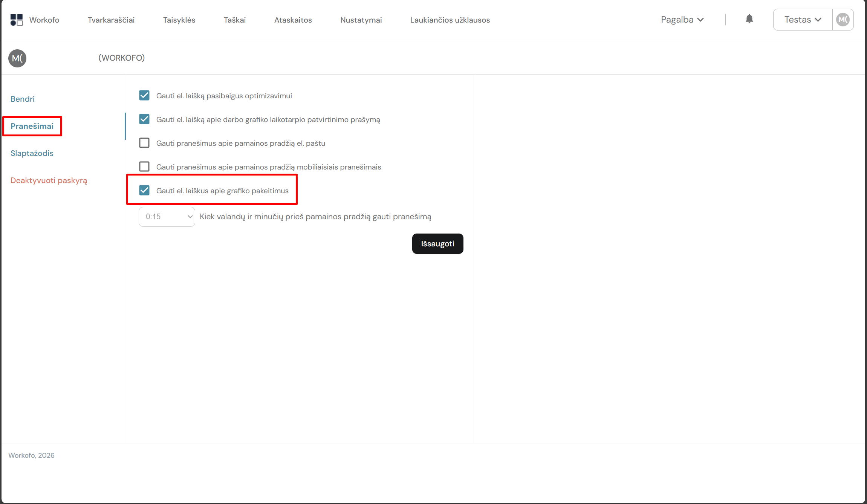867x504 pixels.
Task: Click the Deaktyvuoti paskyrą link
Action: pos(49,180)
